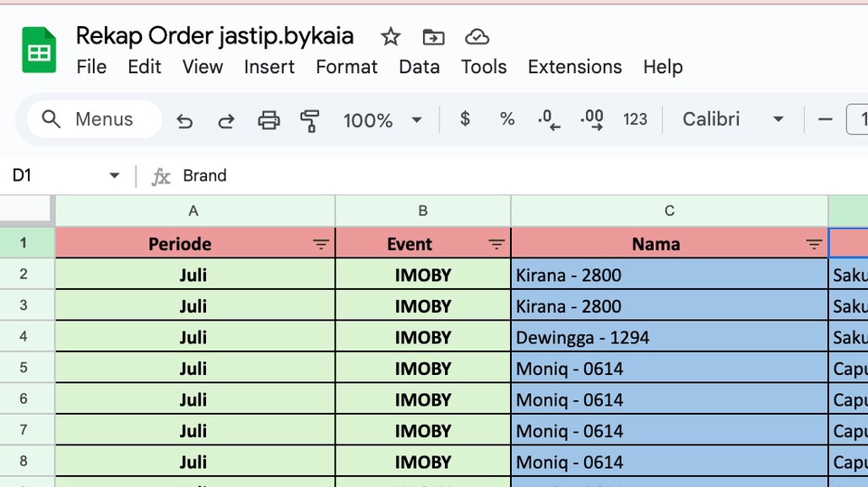Expand the name box dropdown arrow
Screen dimensions: 868x487
[x=114, y=175]
